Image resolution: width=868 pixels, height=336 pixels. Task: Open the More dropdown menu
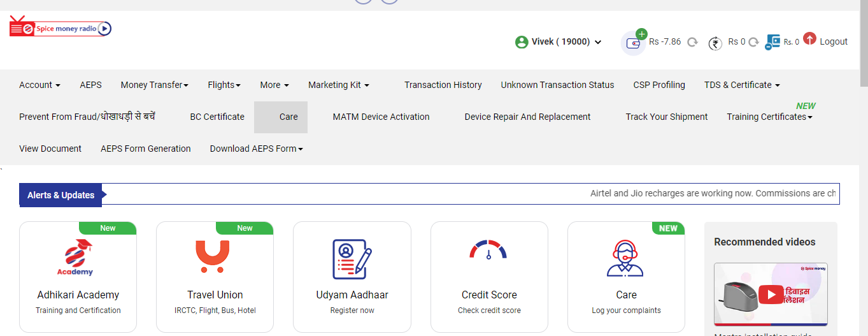(x=274, y=85)
